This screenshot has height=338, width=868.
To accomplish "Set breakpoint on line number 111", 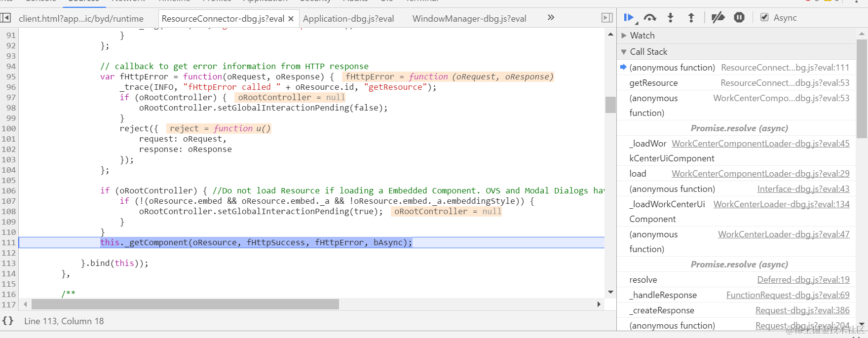I will click(9, 242).
